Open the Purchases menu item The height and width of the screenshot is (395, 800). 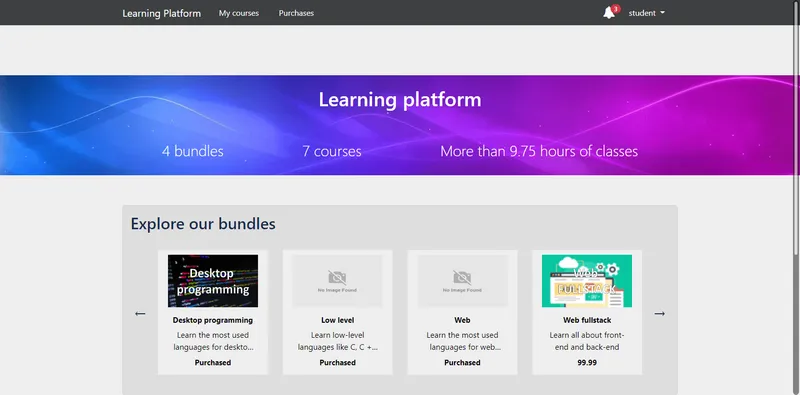296,13
